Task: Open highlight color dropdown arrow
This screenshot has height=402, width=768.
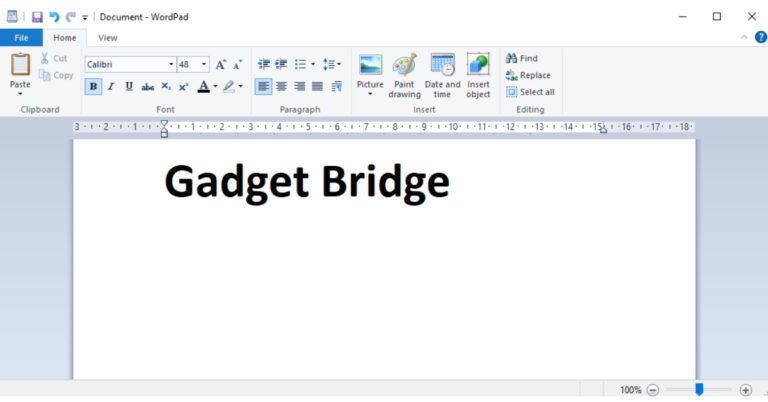Action: pos(240,87)
